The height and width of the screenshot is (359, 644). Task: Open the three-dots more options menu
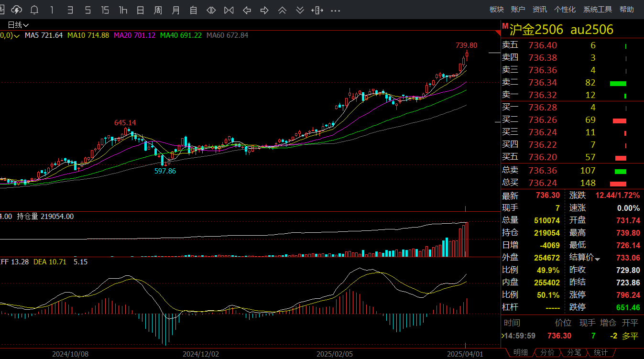335,10
